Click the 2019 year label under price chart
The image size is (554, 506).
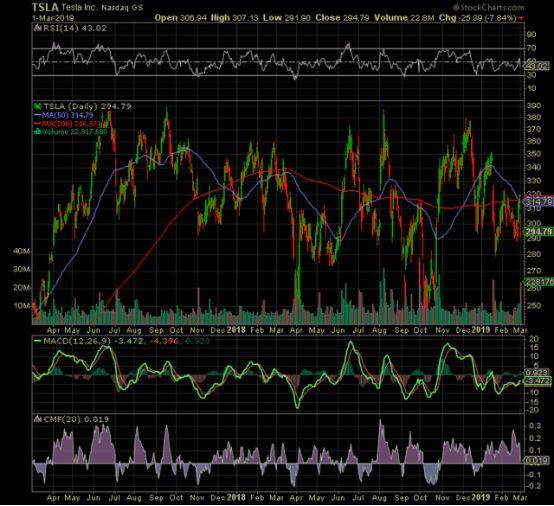pyautogui.click(x=481, y=330)
